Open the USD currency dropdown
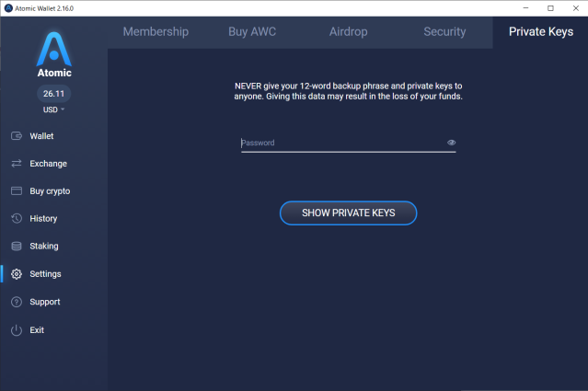 click(x=53, y=109)
